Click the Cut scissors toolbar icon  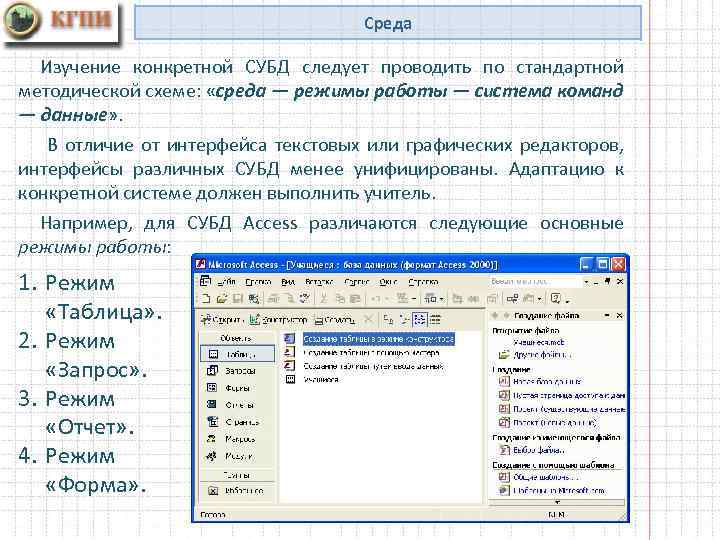coord(324,298)
